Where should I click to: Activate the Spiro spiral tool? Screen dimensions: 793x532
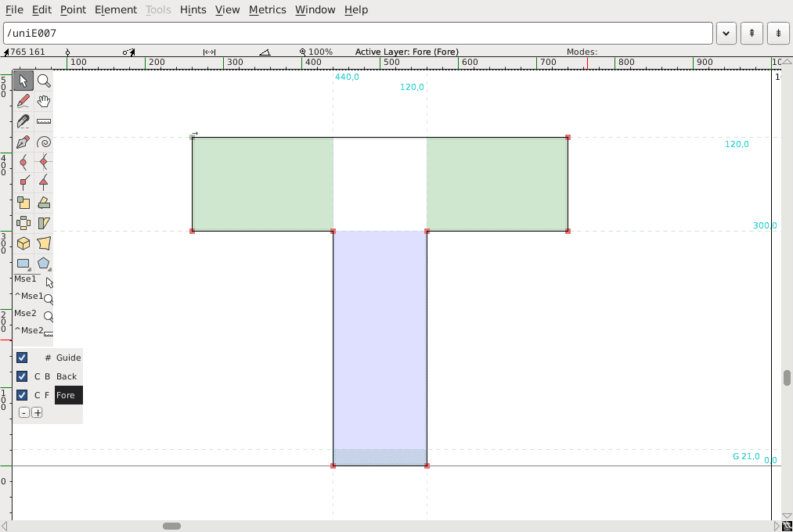pos(44,142)
